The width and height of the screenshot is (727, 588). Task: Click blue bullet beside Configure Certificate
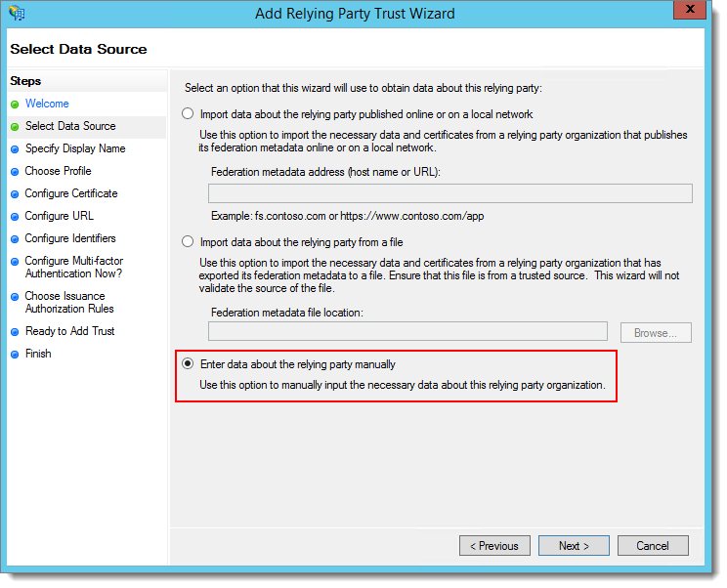15,194
